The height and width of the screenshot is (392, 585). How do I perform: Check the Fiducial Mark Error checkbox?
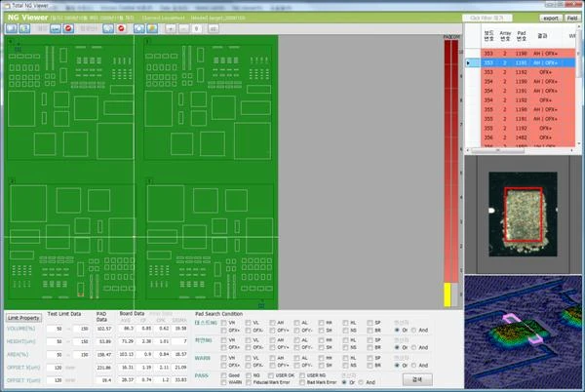tap(249, 382)
